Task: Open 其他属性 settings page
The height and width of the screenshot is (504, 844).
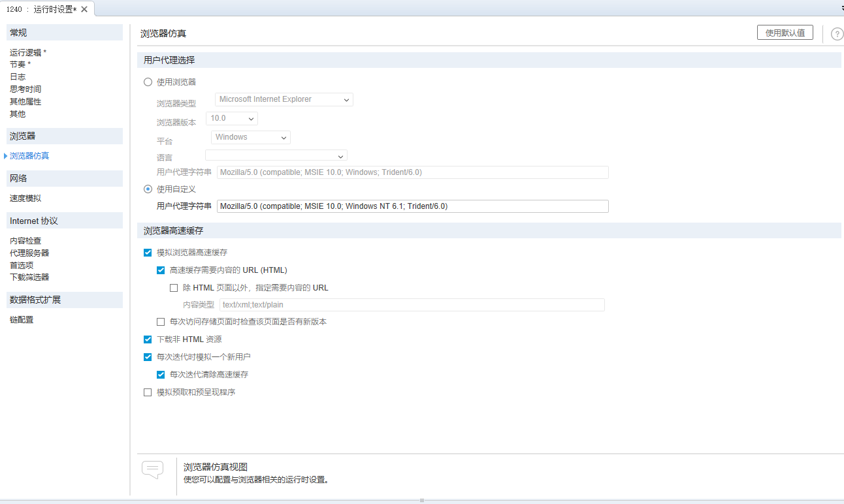Action: [x=25, y=102]
